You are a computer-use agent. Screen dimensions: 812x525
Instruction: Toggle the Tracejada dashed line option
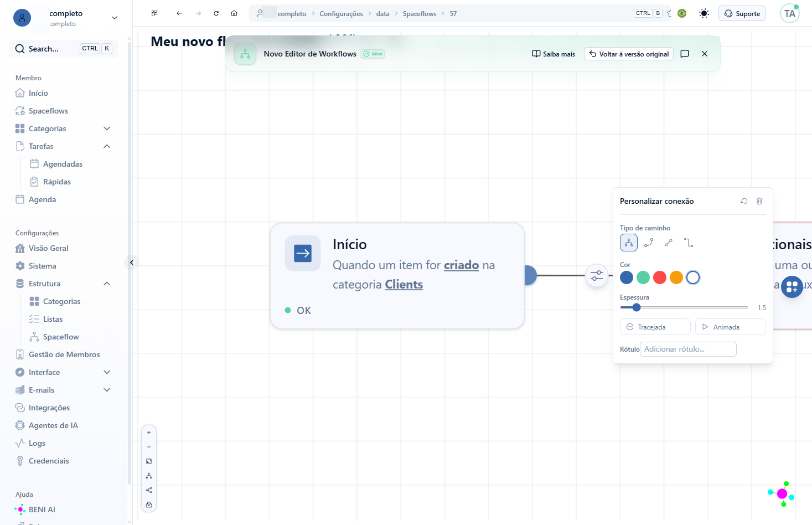pyautogui.click(x=655, y=327)
